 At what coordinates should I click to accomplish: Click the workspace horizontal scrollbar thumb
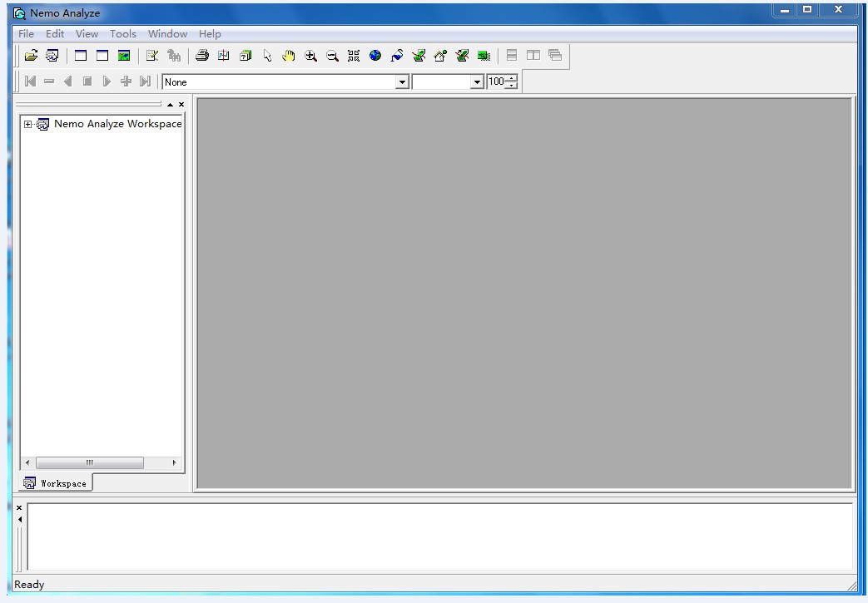point(90,462)
